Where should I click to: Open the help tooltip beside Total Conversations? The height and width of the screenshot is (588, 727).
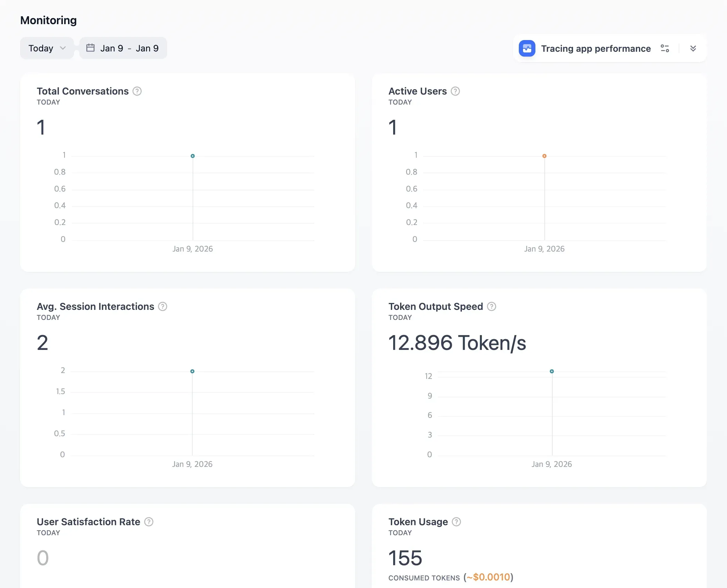137,91
